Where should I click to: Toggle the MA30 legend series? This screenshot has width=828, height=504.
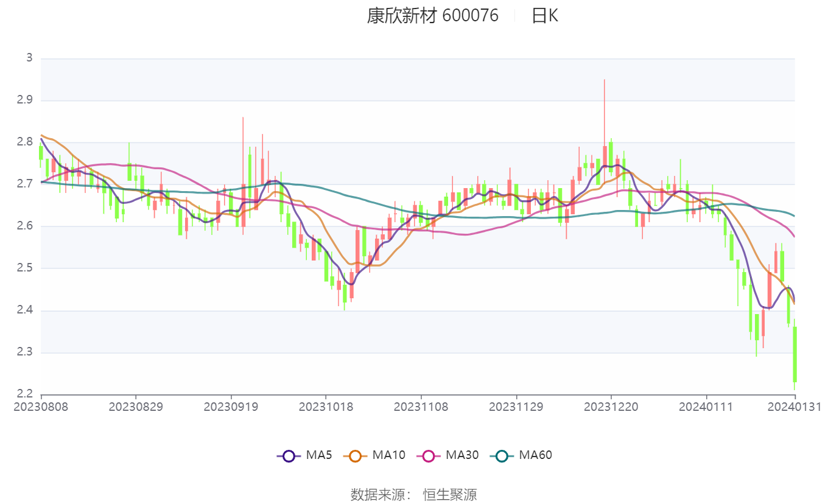coord(447,455)
